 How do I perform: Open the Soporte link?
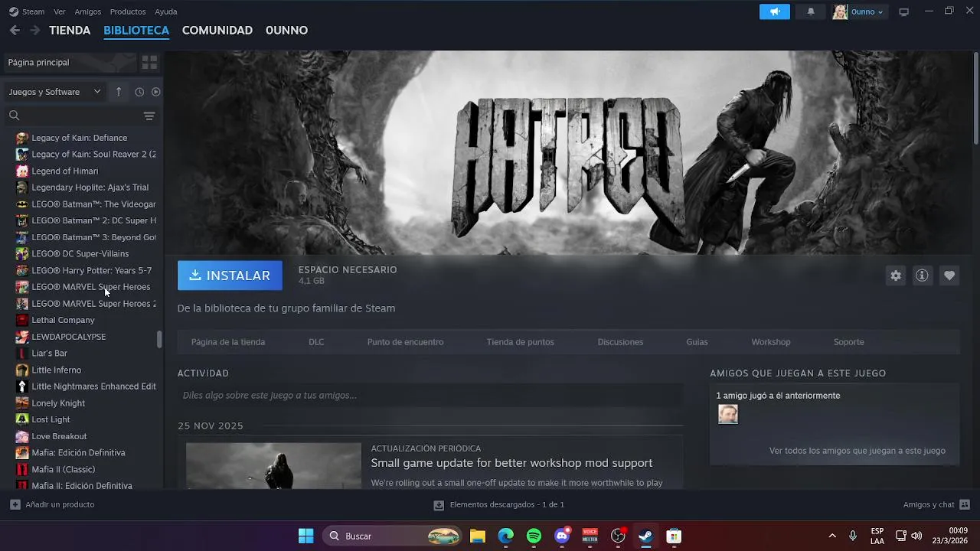click(x=848, y=342)
